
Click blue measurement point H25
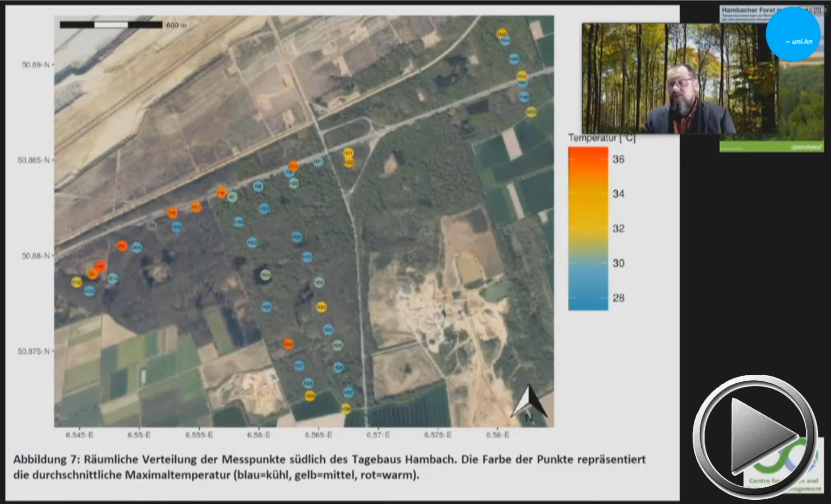pos(266,307)
